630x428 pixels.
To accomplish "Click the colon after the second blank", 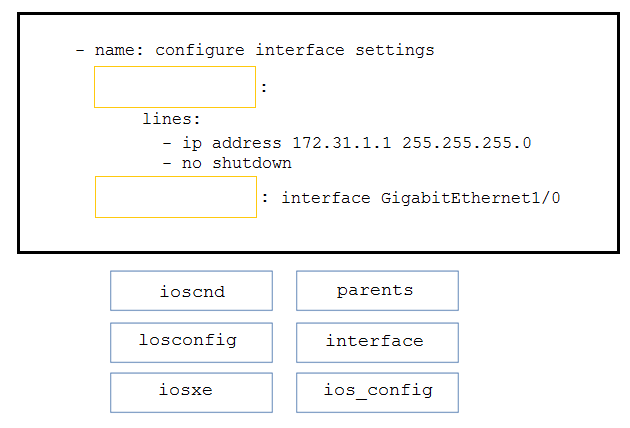I will click(x=265, y=197).
